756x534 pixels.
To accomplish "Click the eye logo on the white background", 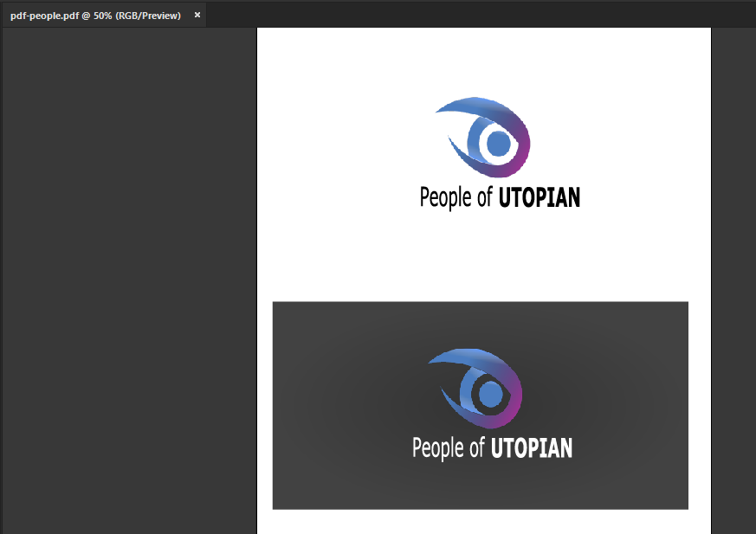I will click(x=482, y=138).
